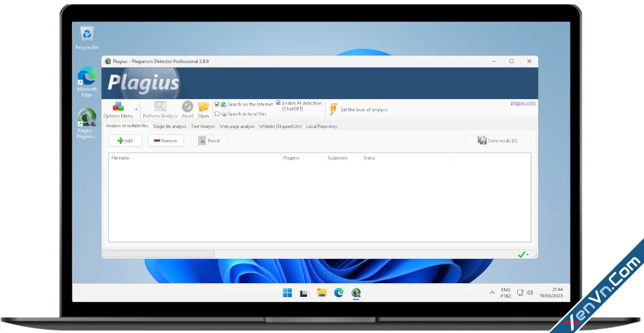Click the Set the level of analysis label
The width and height of the screenshot is (644, 333).
364,110
